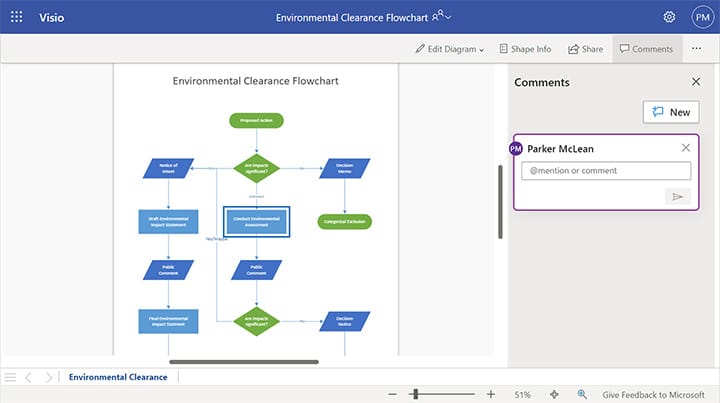
Task: Click the Share button
Action: [585, 49]
